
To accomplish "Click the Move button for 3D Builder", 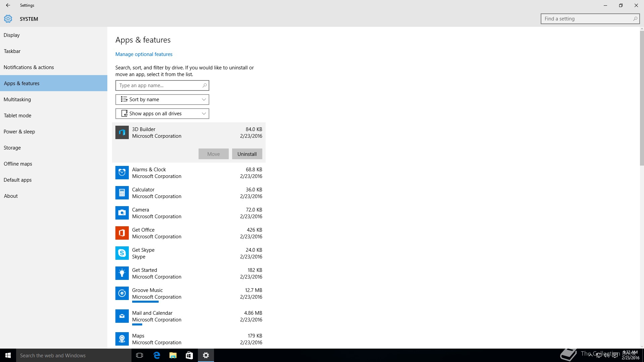I will tap(214, 154).
